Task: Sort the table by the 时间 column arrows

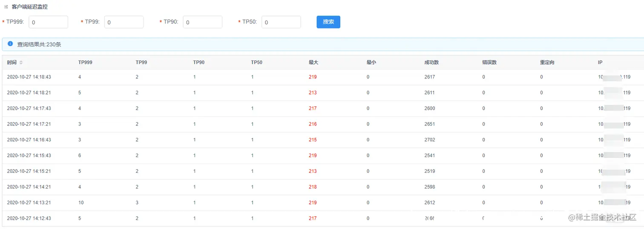Action: coord(21,63)
